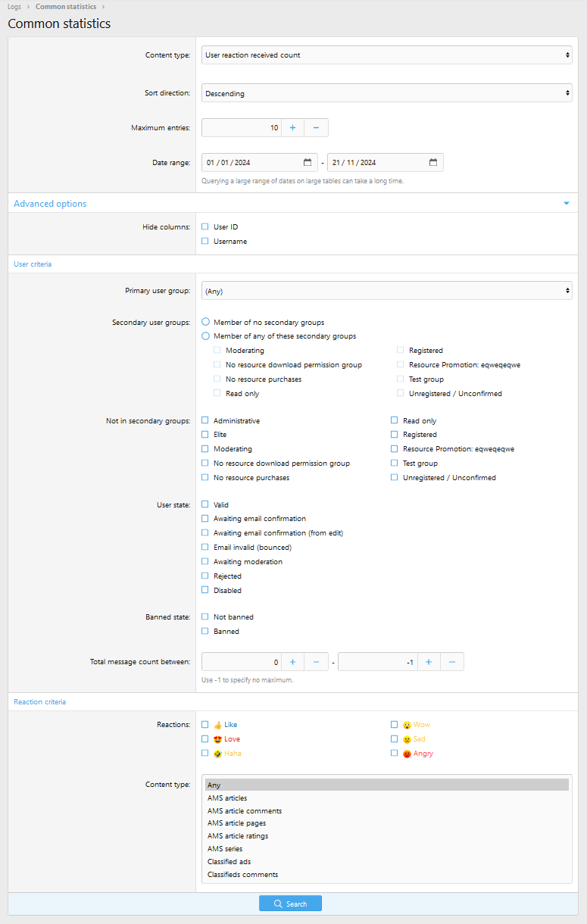Go to Logs breadcrumb link
The height and width of the screenshot is (924, 587).
pos(14,7)
